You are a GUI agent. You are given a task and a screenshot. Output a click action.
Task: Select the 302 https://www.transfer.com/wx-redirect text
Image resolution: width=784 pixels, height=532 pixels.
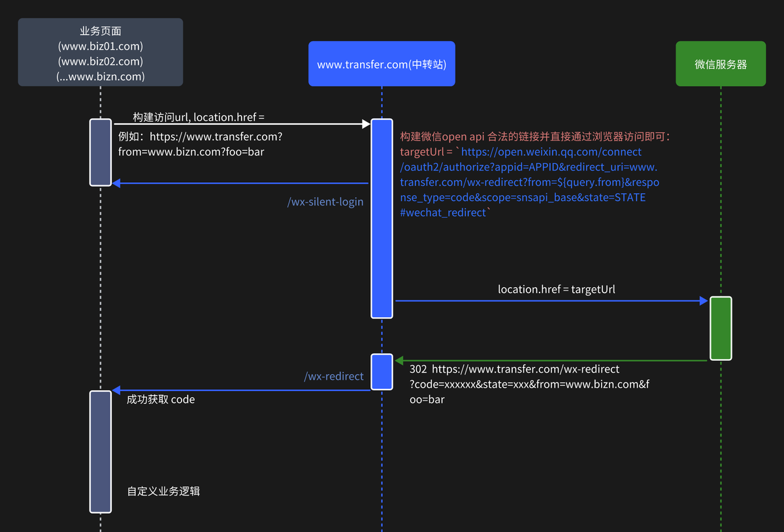[529, 384]
